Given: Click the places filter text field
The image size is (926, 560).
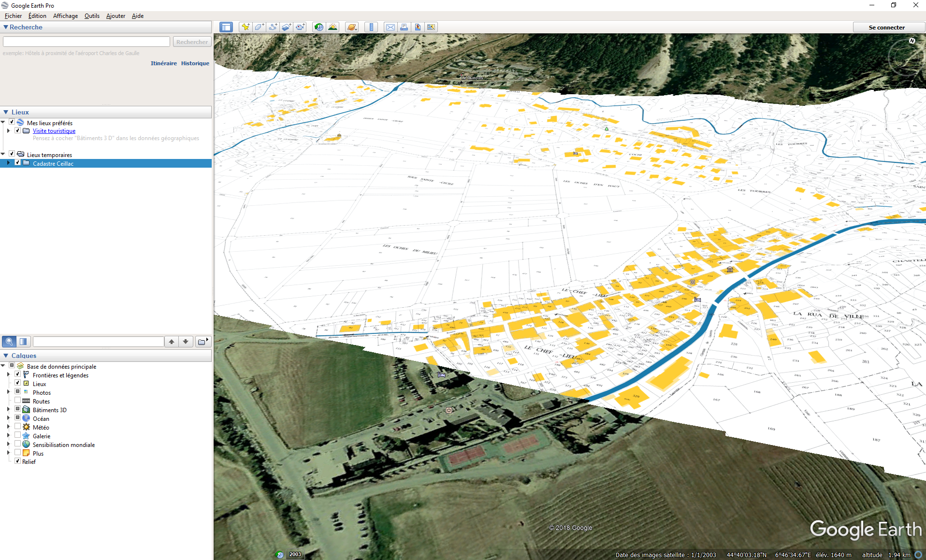Looking at the screenshot, I should (x=99, y=342).
